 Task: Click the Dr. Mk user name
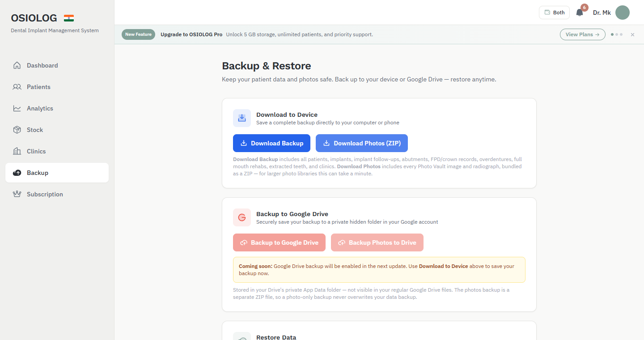click(x=602, y=13)
